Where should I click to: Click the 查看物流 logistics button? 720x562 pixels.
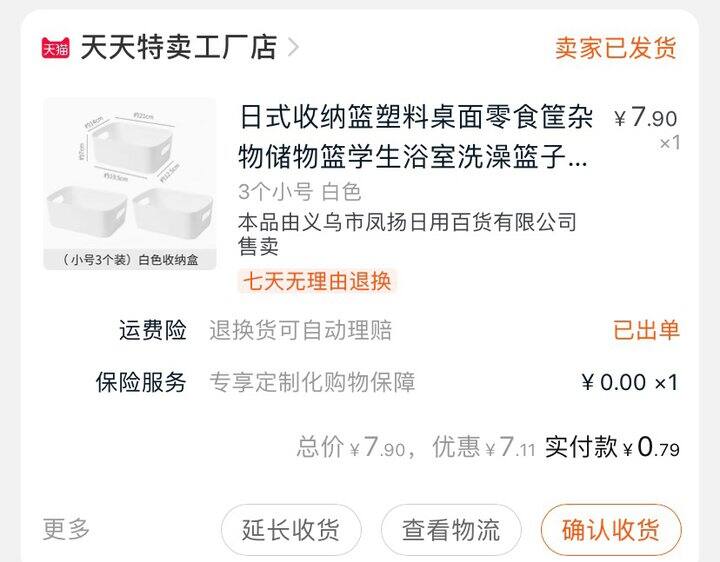click(x=451, y=530)
